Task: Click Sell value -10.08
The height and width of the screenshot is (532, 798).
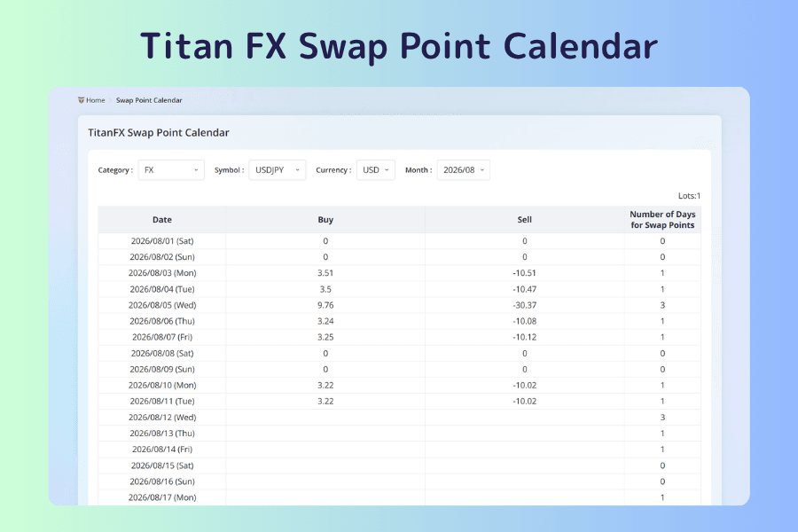Action: coord(525,321)
